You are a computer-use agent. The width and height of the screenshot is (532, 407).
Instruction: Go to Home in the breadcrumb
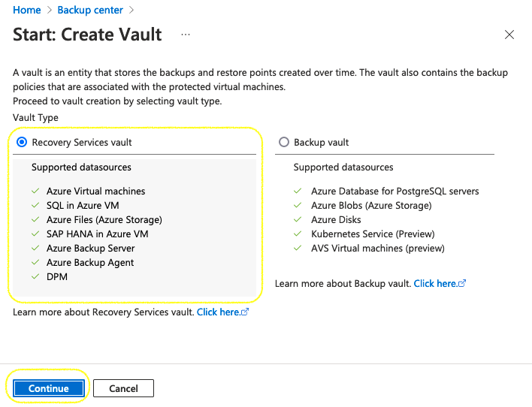(x=27, y=11)
